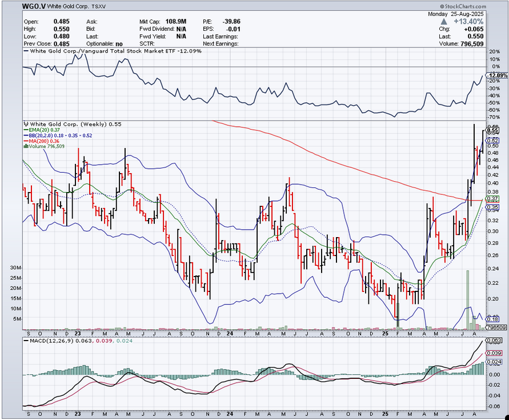
Task: Click the 0.52 Bollinger upper band tag
Action: (x=492, y=140)
